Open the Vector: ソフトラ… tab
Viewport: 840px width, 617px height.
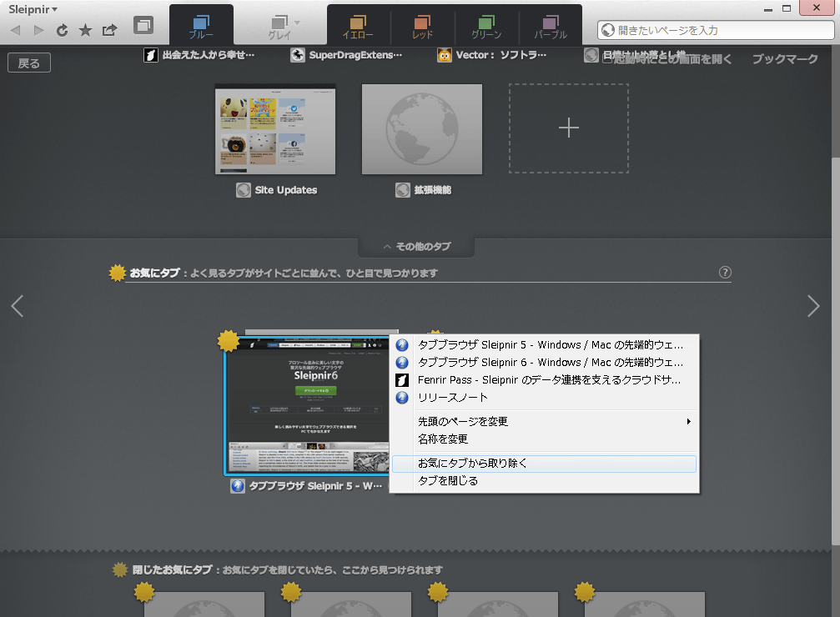click(x=492, y=55)
